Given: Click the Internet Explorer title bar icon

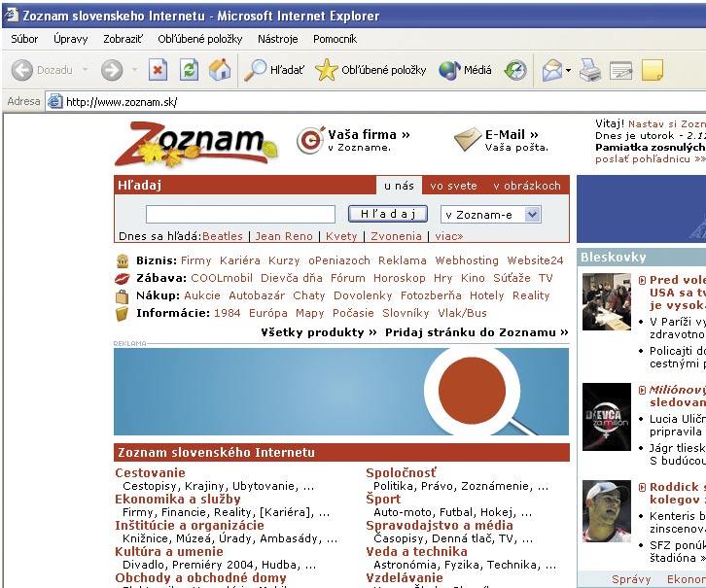Looking at the screenshot, I should [12, 16].
